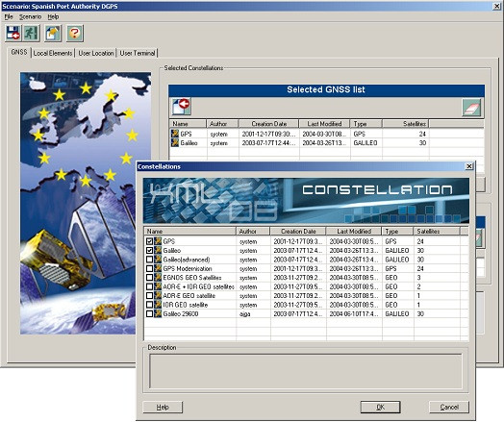The image size is (504, 422).
Task: Click Name header in Selected GNSS list
Action: 188,124
